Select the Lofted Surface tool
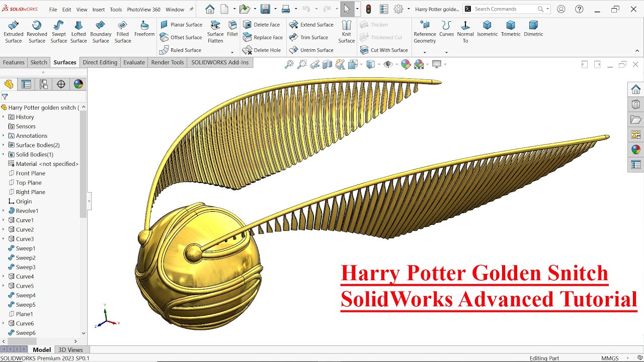This screenshot has height=362, width=644. (78, 32)
